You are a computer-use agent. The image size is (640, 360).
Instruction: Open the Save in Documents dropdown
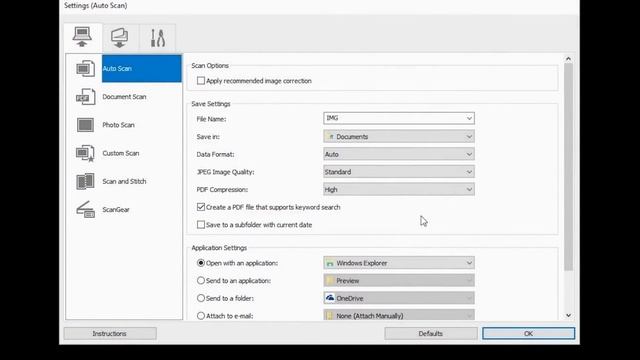coord(399,137)
